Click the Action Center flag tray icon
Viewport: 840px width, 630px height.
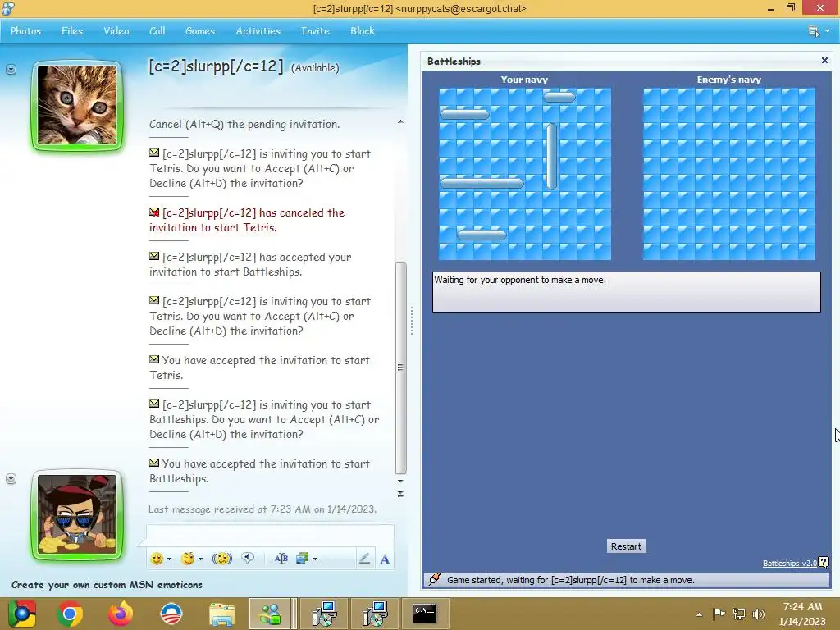719,614
